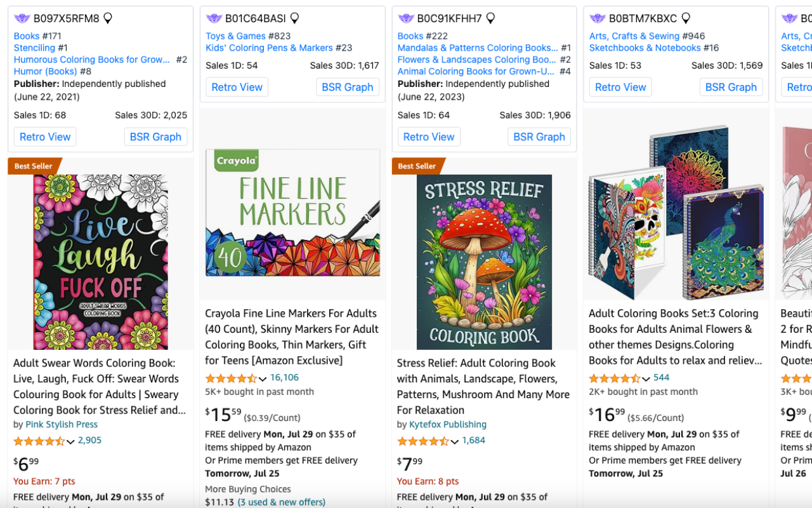The image size is (812, 508).
Task: Open BSR Graph for Crayola markers
Action: (348, 87)
